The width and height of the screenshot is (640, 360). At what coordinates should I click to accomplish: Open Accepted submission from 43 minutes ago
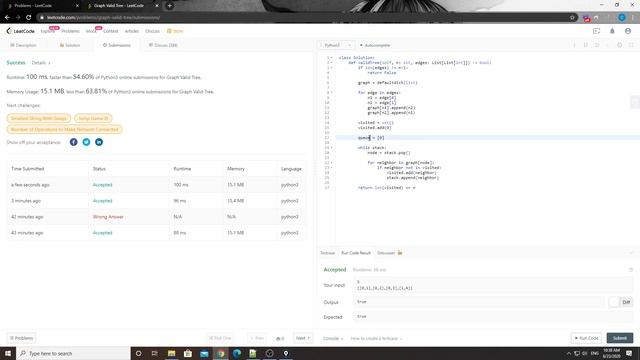click(102, 233)
